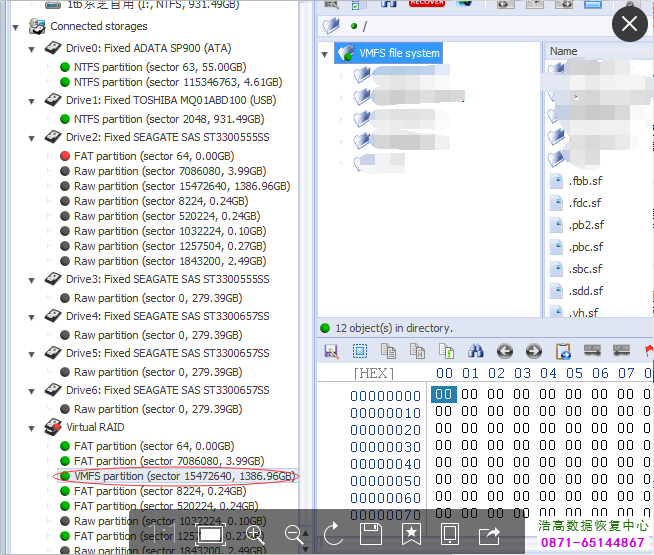Click the save floppy disk overlay icon
The height and width of the screenshot is (555, 654).
tap(371, 534)
